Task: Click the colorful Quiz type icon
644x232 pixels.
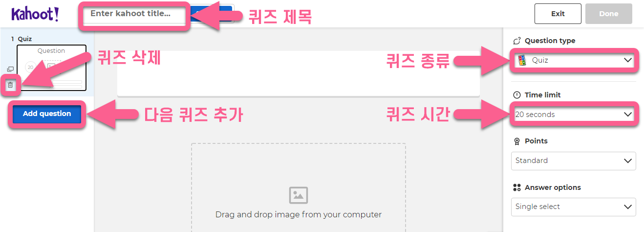Action: (x=522, y=60)
